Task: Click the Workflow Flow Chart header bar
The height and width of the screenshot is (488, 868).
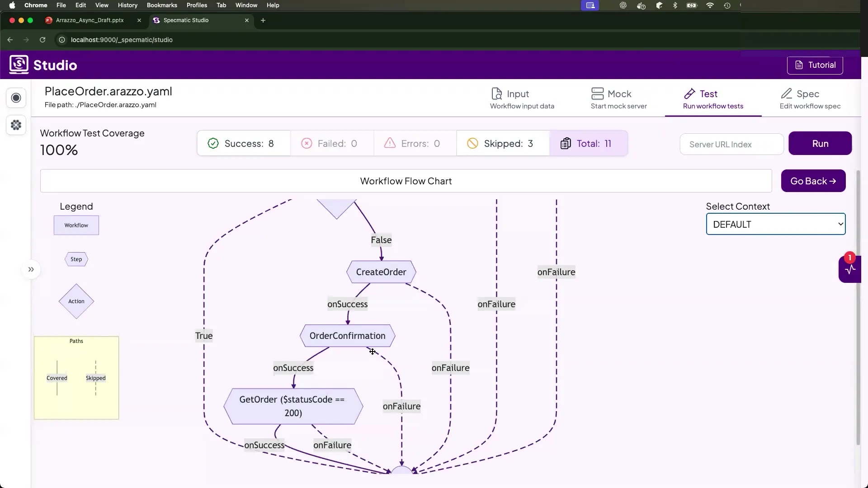Action: 406,181
